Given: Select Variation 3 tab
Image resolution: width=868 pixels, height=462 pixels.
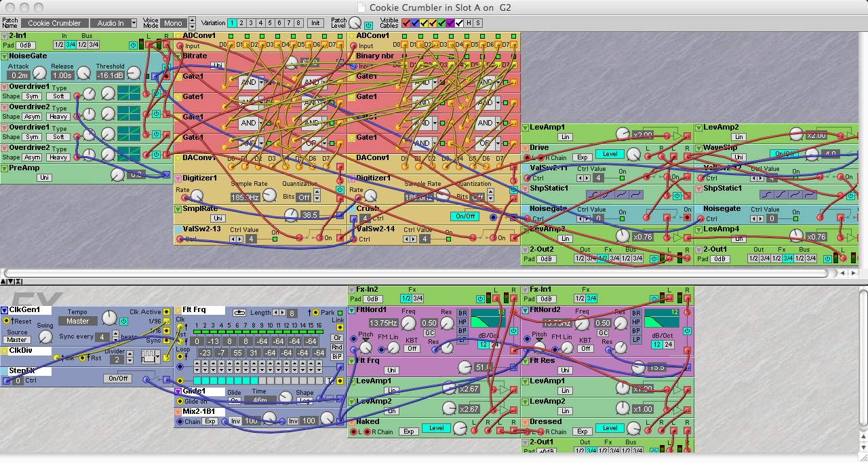Looking at the screenshot, I should (x=251, y=23).
